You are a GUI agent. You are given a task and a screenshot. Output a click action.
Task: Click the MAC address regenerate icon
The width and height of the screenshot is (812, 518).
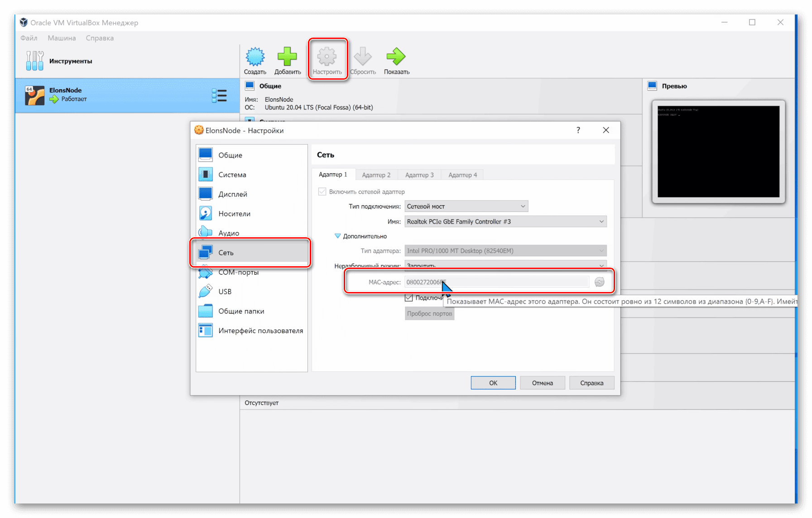click(x=599, y=282)
